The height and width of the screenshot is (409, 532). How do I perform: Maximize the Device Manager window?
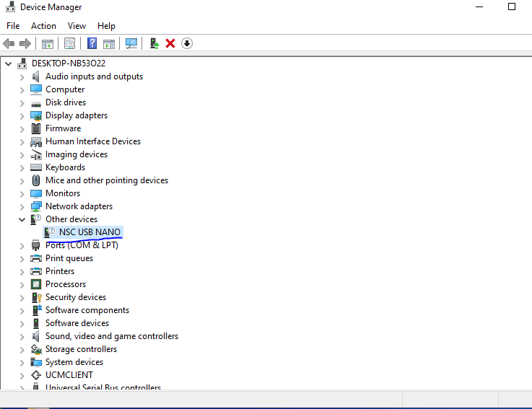[512, 6]
